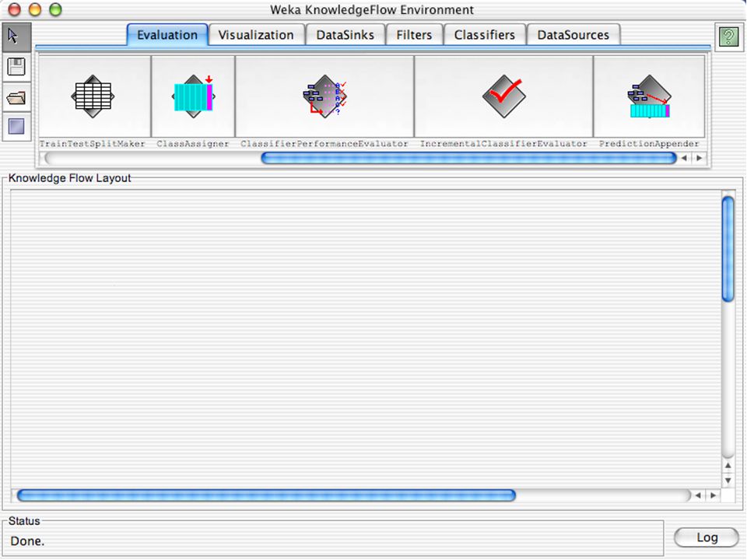Image resolution: width=747 pixels, height=560 pixels.
Task: Select the pointer arrow tool
Action: [16, 37]
